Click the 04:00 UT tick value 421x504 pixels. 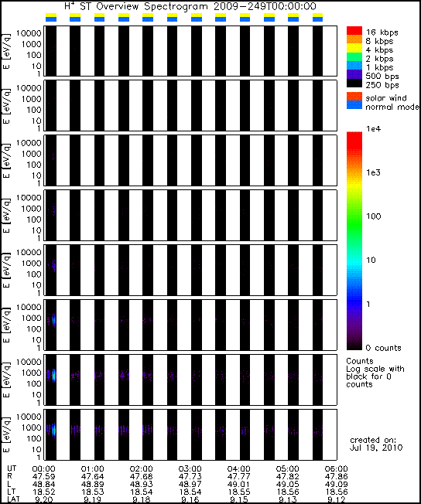click(x=239, y=469)
